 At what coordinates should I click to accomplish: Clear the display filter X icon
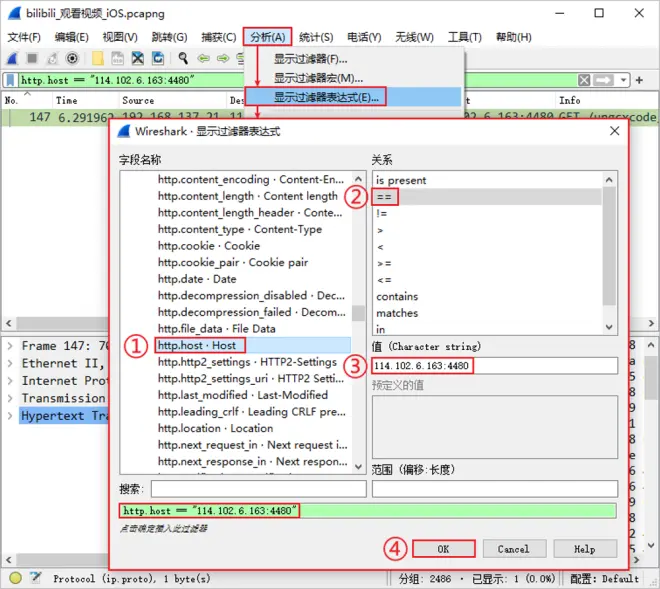click(x=584, y=80)
